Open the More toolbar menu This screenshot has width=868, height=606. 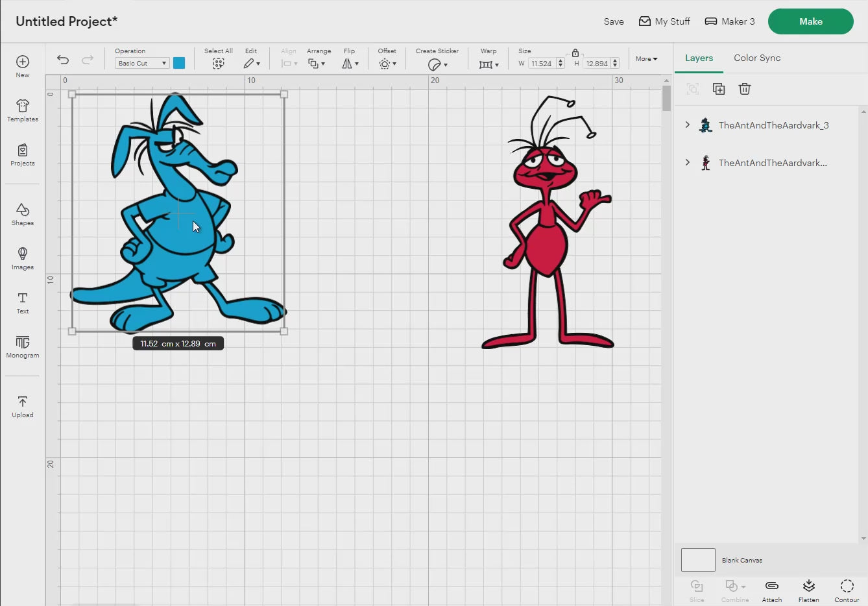pyautogui.click(x=647, y=59)
